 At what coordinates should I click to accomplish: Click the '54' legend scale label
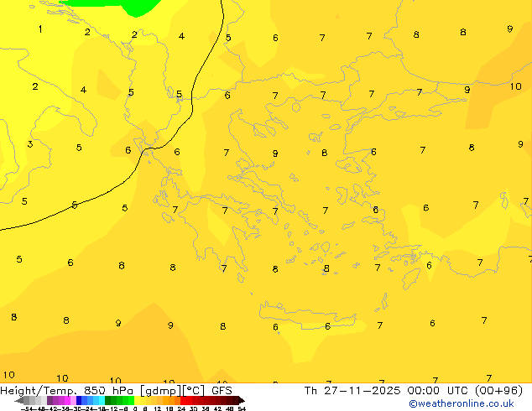(x=242, y=409)
